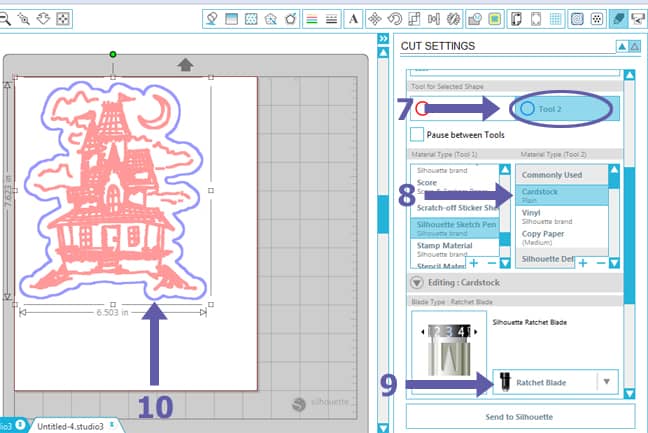Click the Send to Silhouette button
The height and width of the screenshot is (433, 648).
coord(520,417)
